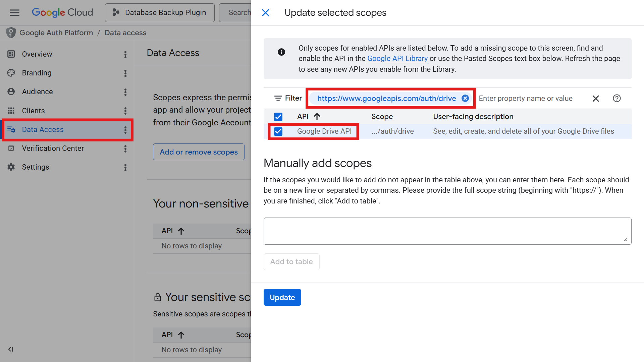The width and height of the screenshot is (644, 362).
Task: Click the .../auth/drive scope cell
Action: point(392,131)
